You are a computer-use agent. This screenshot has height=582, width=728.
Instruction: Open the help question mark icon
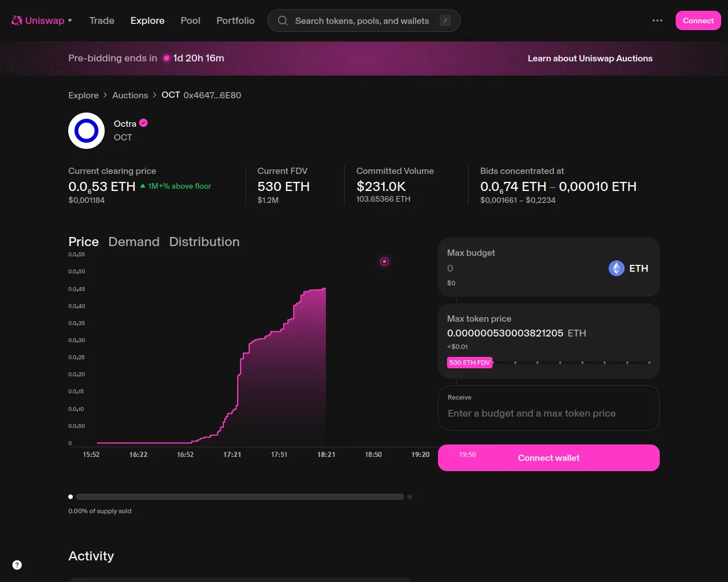(x=17, y=565)
